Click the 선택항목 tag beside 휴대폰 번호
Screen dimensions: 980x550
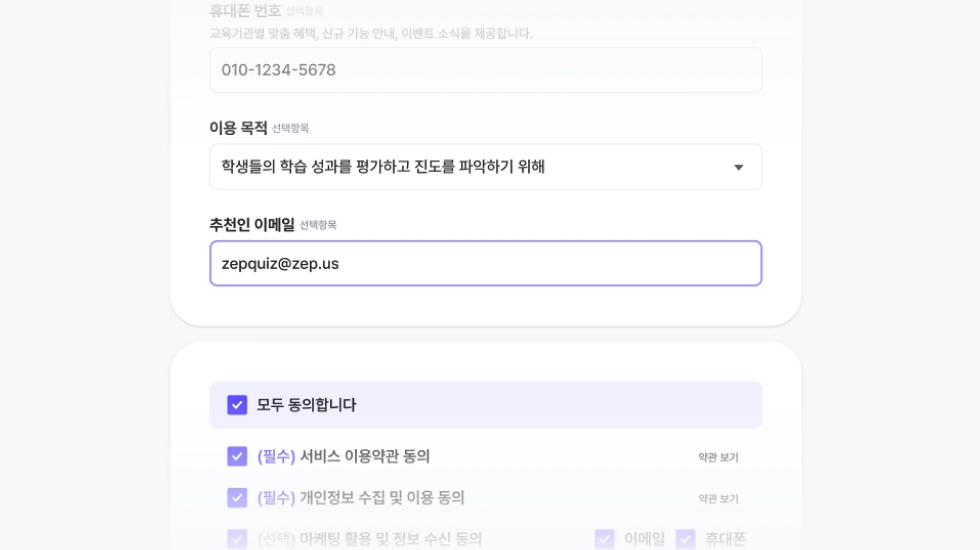pos(304,10)
